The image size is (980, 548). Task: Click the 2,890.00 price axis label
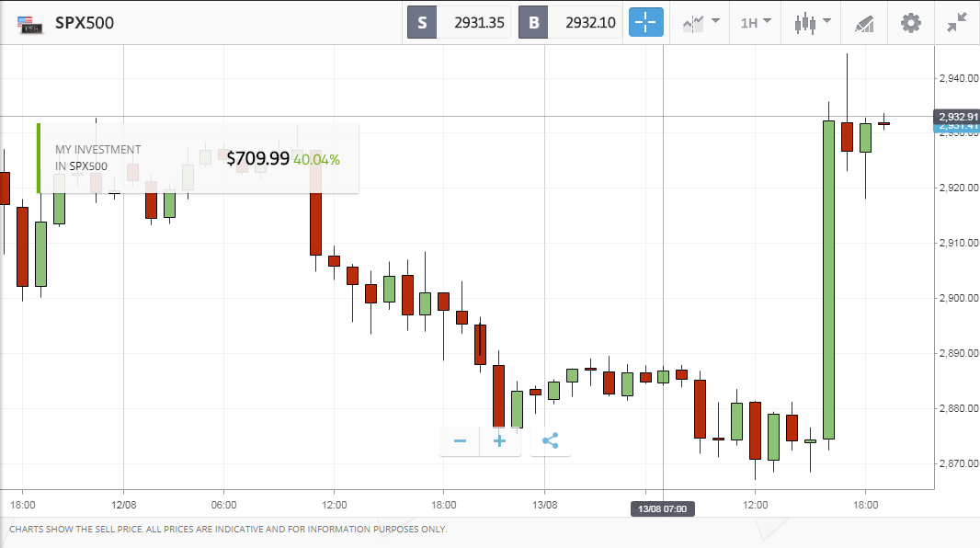coord(959,353)
